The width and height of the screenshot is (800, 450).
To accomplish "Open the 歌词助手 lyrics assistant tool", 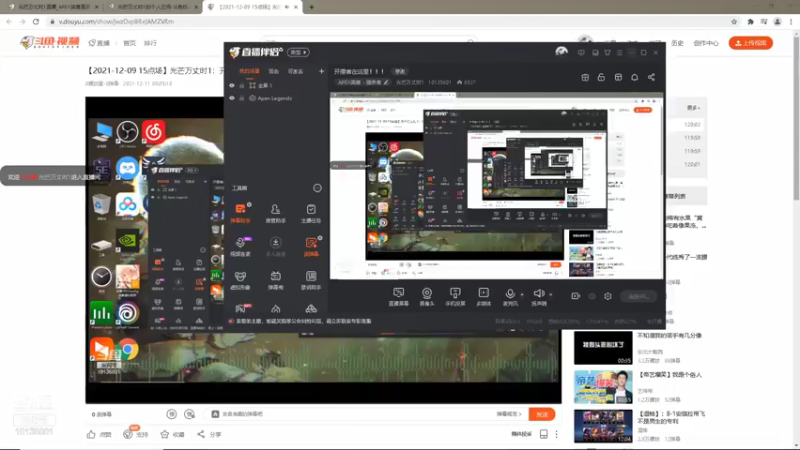I will [311, 280].
